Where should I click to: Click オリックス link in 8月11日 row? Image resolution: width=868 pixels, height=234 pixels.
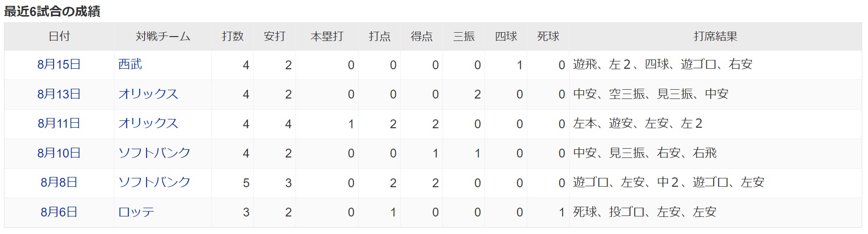[x=148, y=123]
